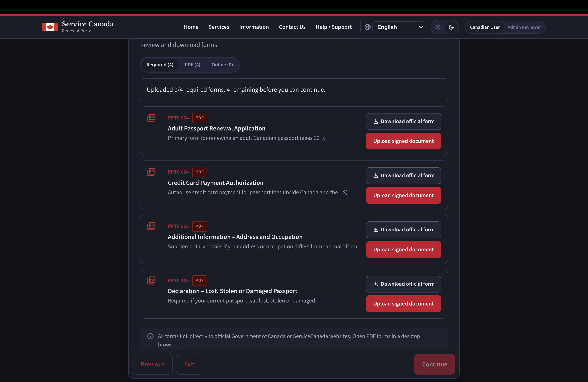Switch role to Admin Reviewer
This screenshot has height=382, width=588.
point(524,27)
